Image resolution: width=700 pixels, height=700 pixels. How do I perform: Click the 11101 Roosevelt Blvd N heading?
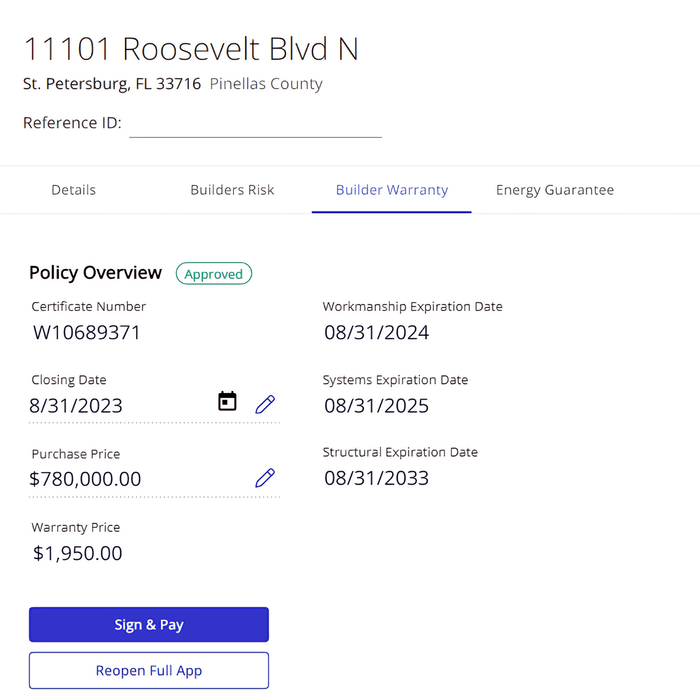191,49
